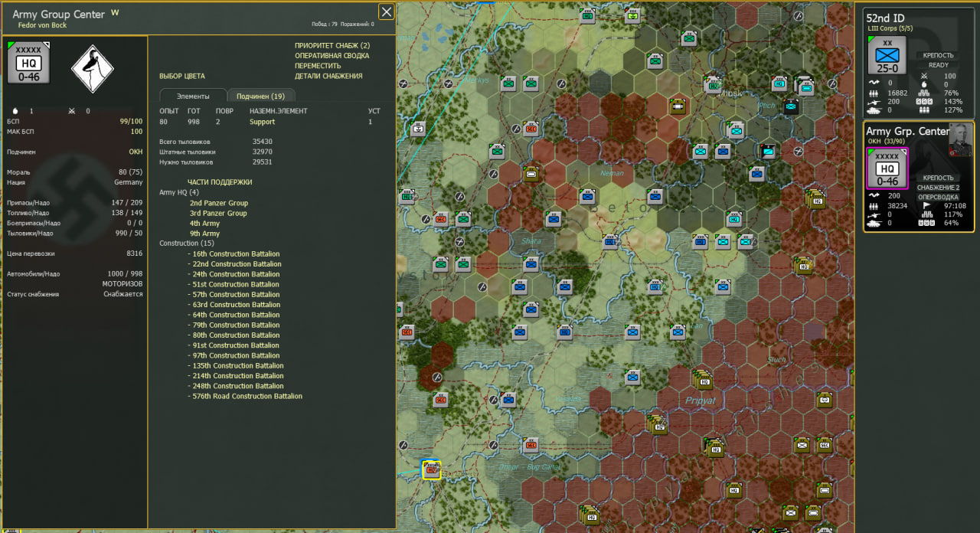
Task: Click the artillery icon beside 200 in 52nd ID card
Action: pos(874,102)
